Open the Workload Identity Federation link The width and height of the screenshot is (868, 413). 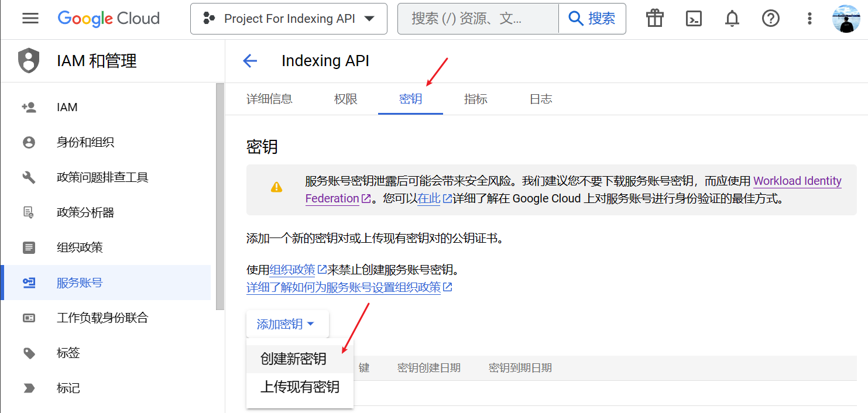point(797,181)
